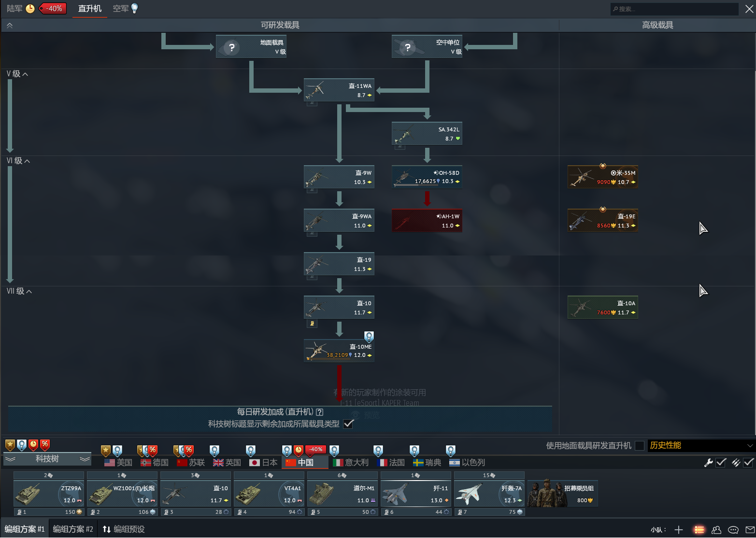Click the talisman icon on 直-19E
756x538 pixels.
(602, 210)
